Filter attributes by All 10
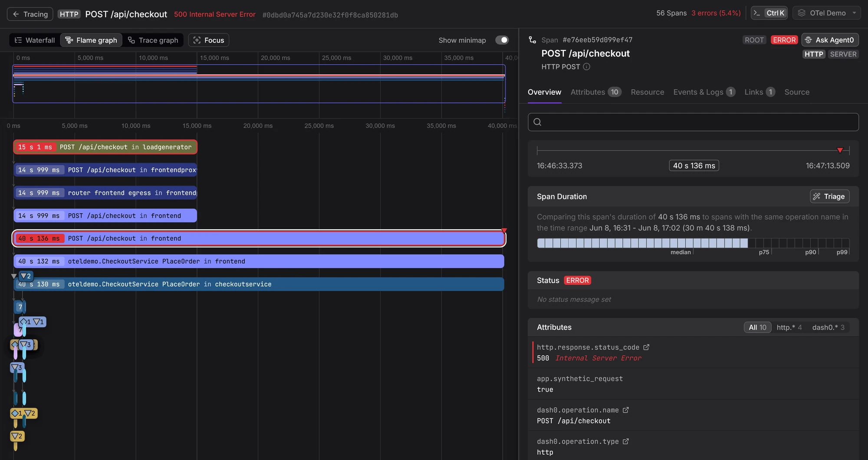The height and width of the screenshot is (460, 868). (x=757, y=328)
